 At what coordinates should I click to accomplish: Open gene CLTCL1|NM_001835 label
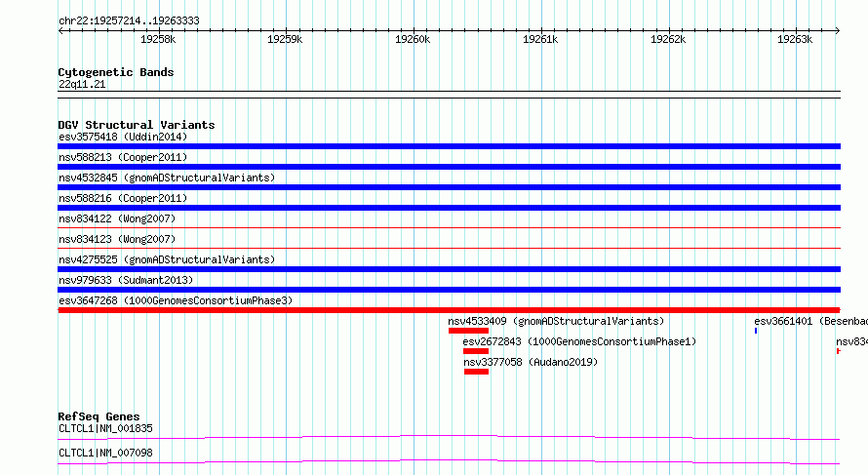pyautogui.click(x=105, y=428)
